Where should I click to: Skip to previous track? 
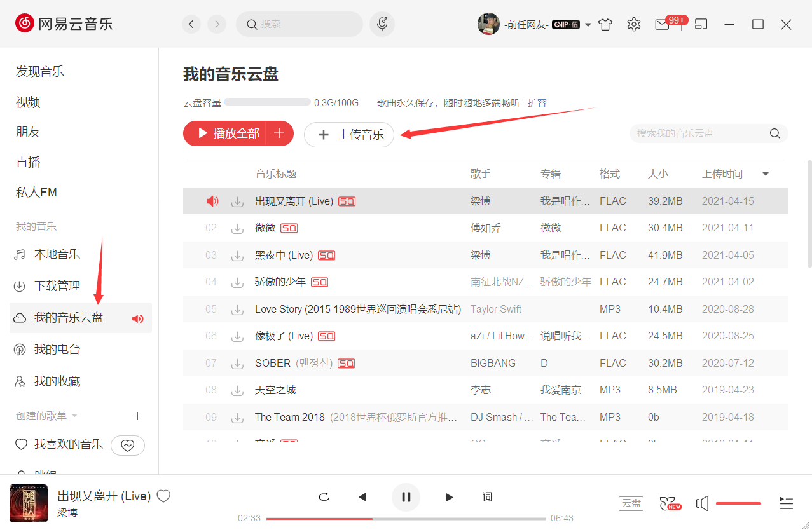362,497
